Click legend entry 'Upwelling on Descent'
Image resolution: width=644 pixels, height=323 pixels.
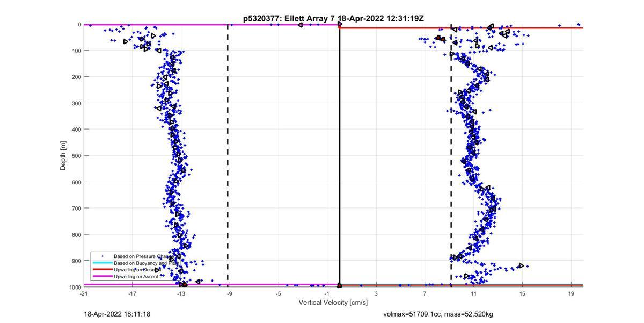[137, 270]
